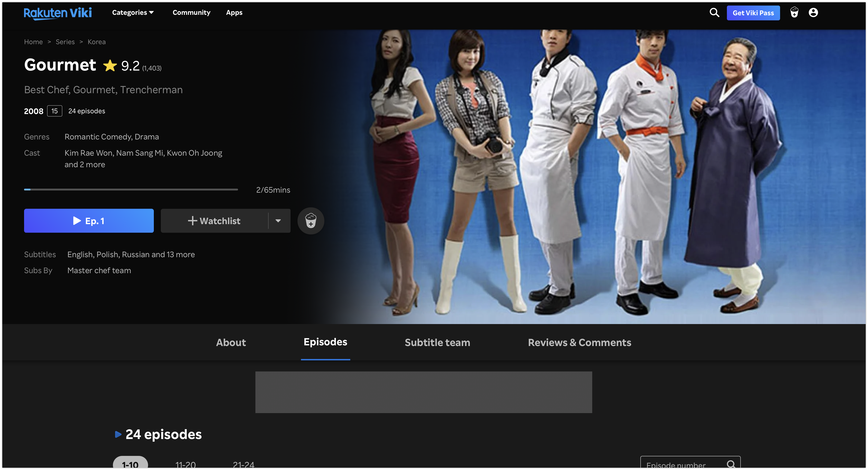Switch to the About tab

click(231, 342)
